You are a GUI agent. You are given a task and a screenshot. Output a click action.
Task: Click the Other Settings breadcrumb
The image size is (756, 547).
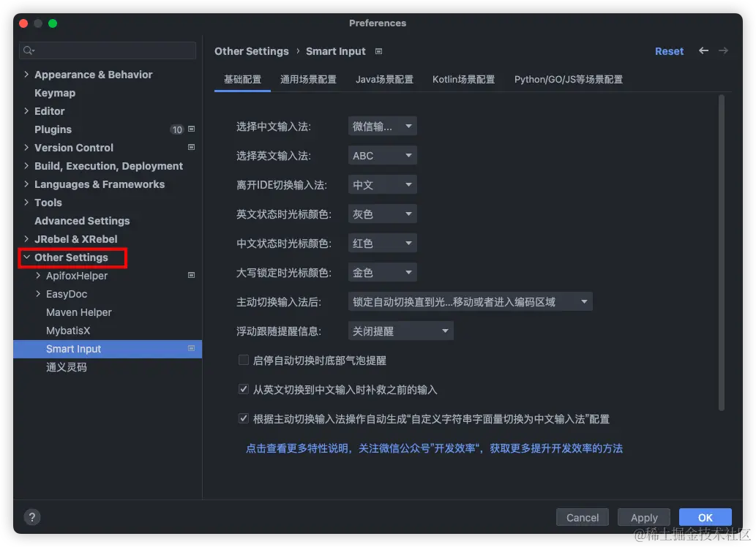[x=252, y=51]
